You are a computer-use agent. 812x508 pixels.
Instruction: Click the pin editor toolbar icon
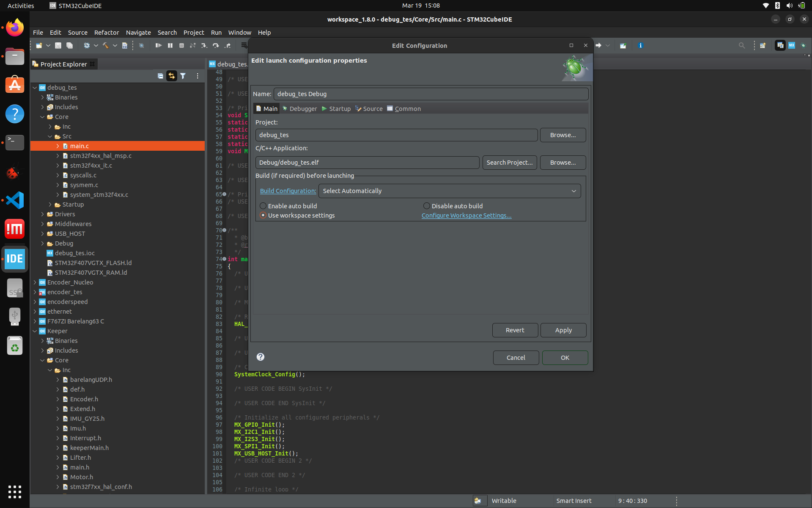(623, 45)
